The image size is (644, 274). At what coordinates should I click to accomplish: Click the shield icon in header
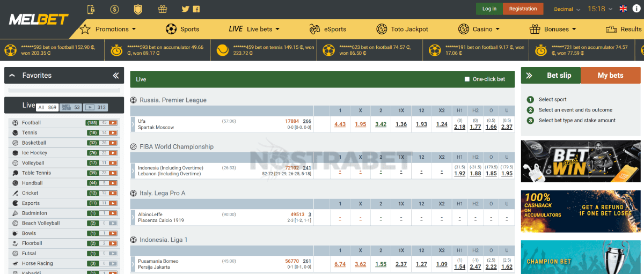point(138,9)
